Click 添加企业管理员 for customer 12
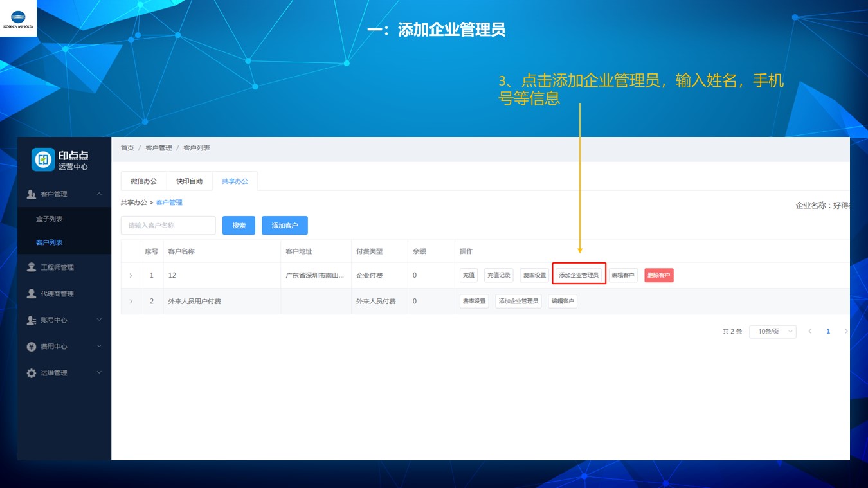The image size is (868, 488). coord(579,275)
